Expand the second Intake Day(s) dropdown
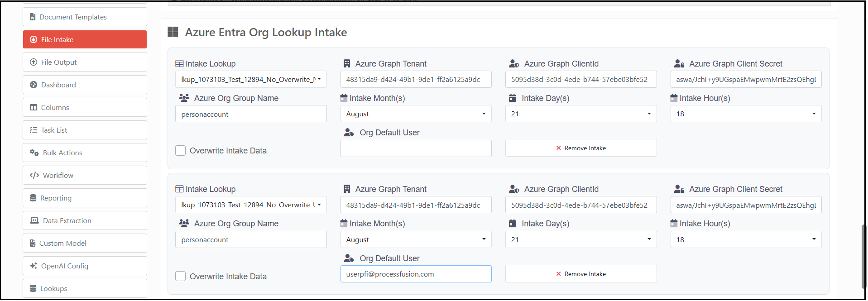The width and height of the screenshot is (868, 301). click(580, 239)
